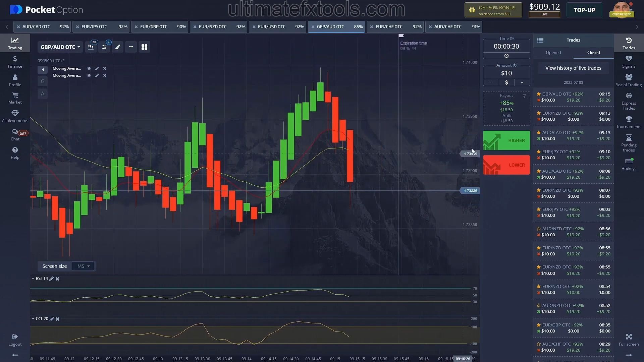The image size is (644, 362).
Task: Toggle favorite star on AUD/NZD 08:52 trade
Action: pyautogui.click(x=539, y=306)
